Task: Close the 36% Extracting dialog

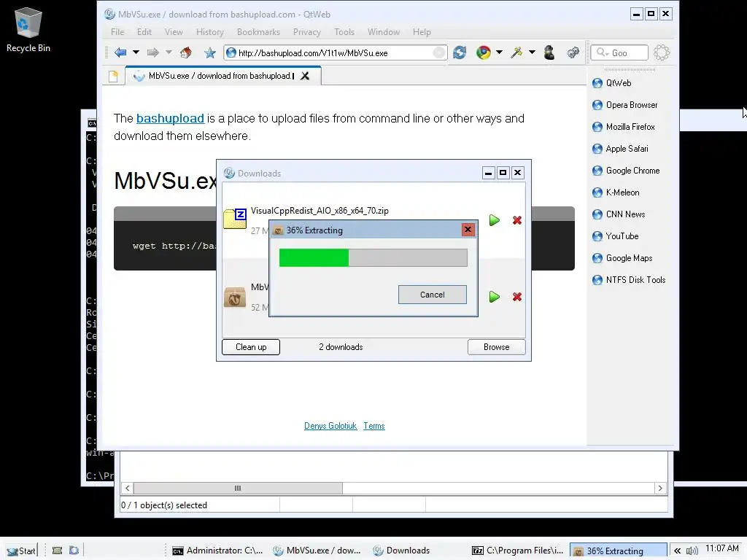Action: pyautogui.click(x=468, y=230)
